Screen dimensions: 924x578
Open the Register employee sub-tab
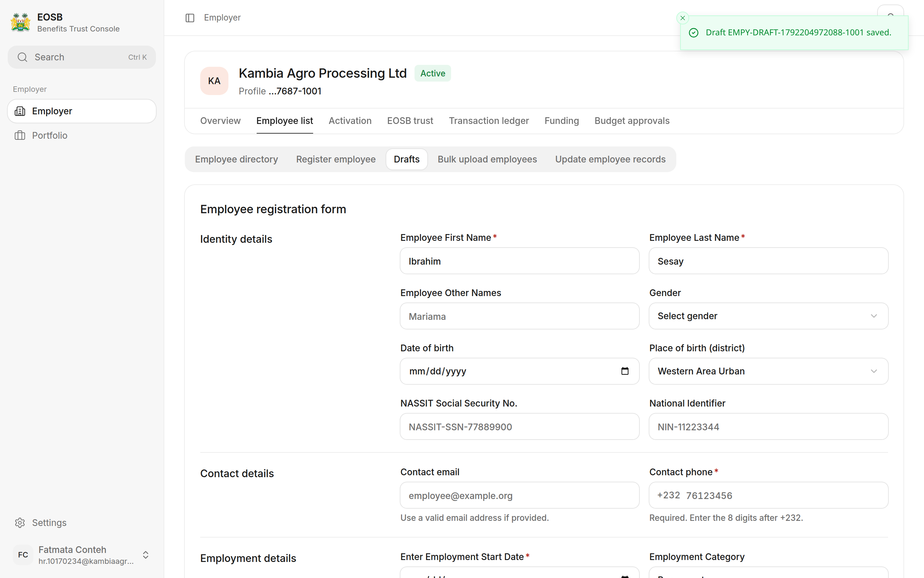[336, 159]
